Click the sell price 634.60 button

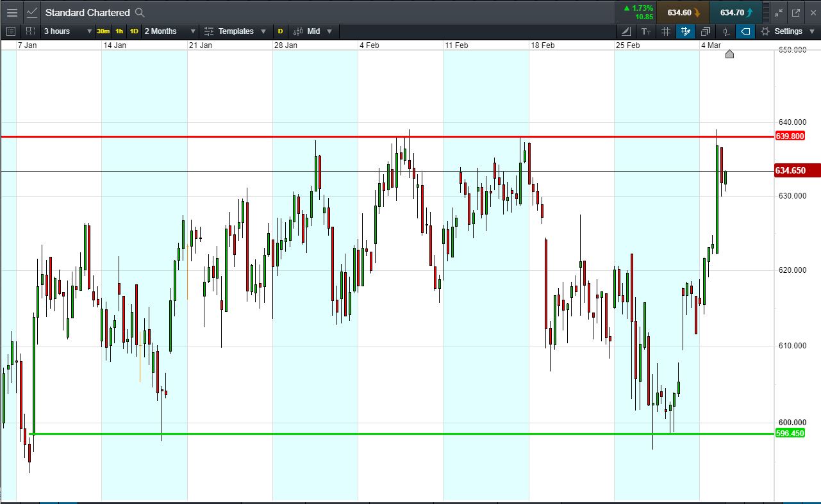pyautogui.click(x=683, y=12)
